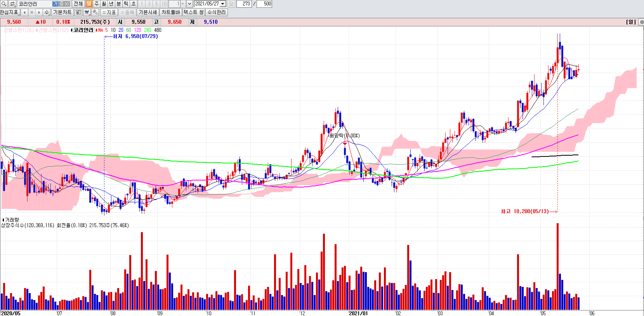The image size is (644, 316).
Task: Click the chart gear settings icon top-right
Action: tap(641, 22)
